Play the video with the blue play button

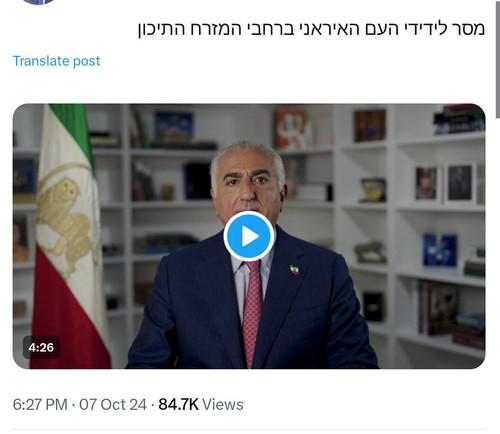coord(249,236)
